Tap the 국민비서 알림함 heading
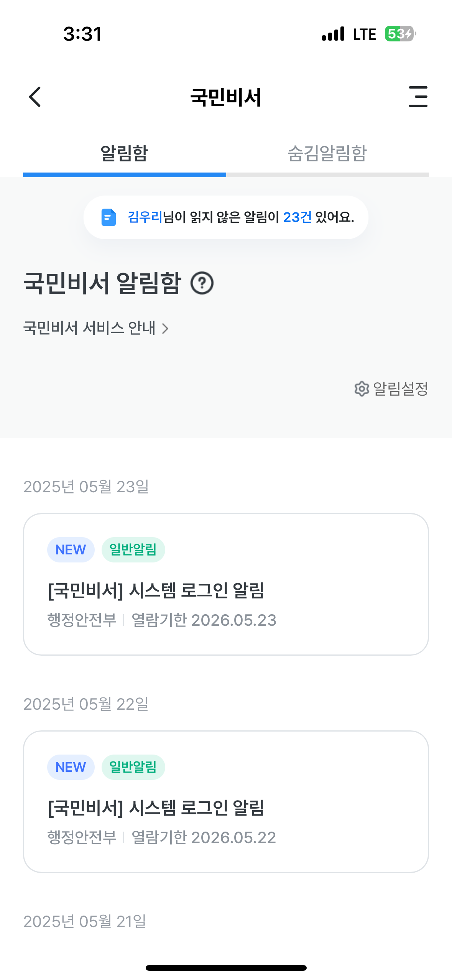 [x=102, y=283]
